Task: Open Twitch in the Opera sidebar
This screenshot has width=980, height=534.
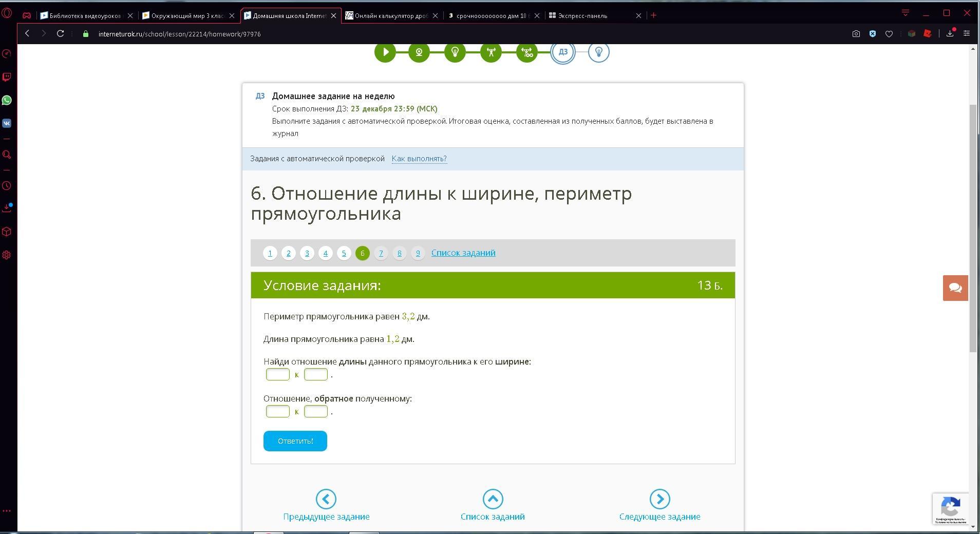Action: (7, 77)
